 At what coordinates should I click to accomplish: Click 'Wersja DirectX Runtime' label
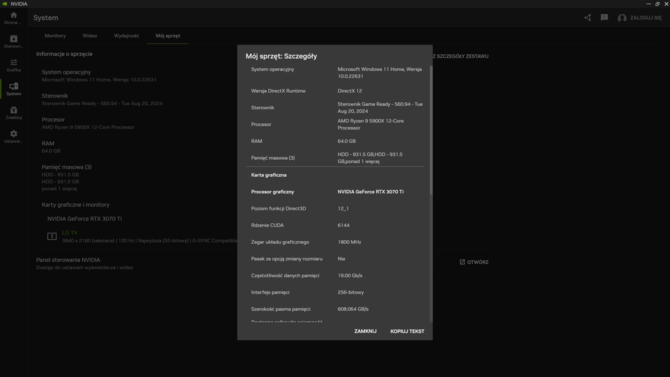coord(278,91)
